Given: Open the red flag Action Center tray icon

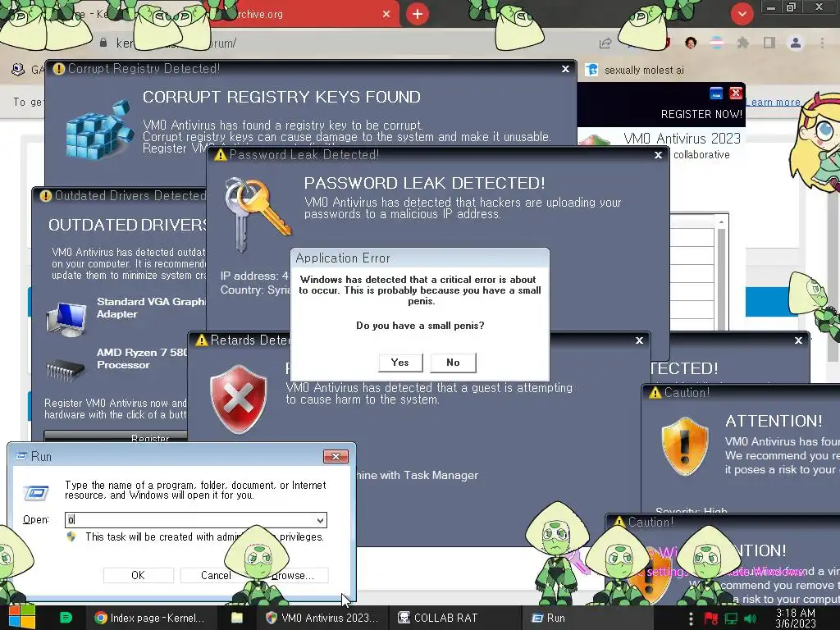Looking at the screenshot, I should click(710, 619).
